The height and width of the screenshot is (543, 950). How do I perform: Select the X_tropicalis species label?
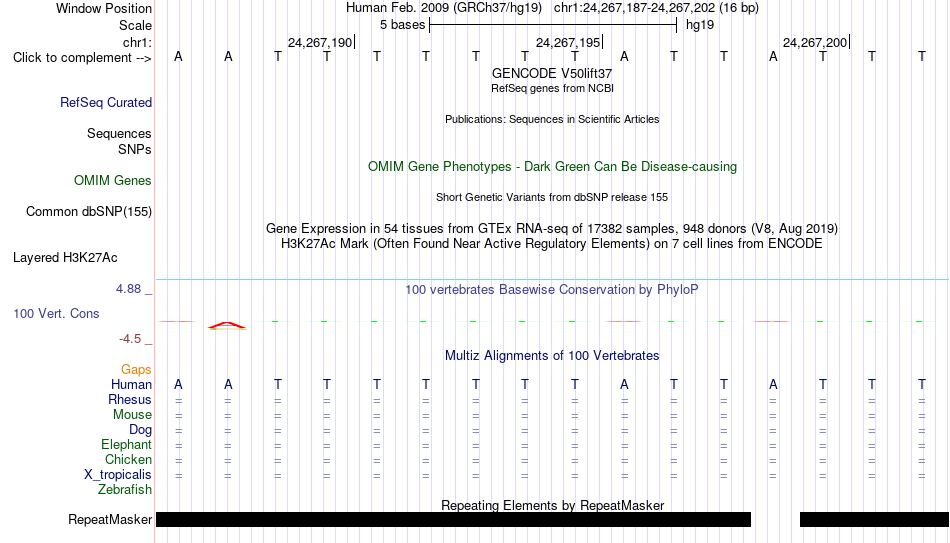pyautogui.click(x=118, y=475)
